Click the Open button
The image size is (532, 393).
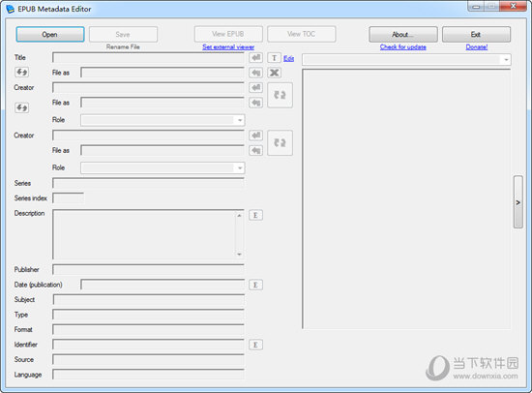click(x=50, y=34)
